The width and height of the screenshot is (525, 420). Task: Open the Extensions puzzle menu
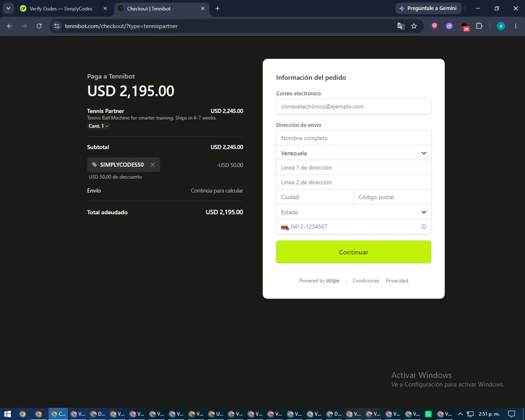click(x=479, y=26)
